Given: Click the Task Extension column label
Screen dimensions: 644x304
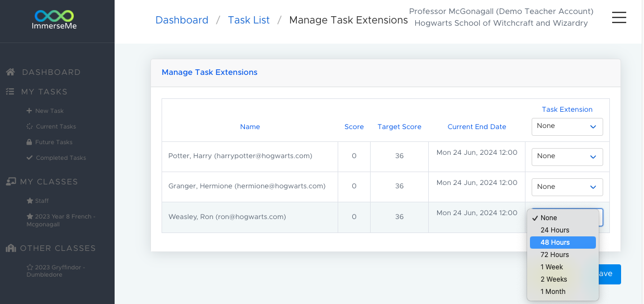Looking at the screenshot, I should pyautogui.click(x=567, y=110).
